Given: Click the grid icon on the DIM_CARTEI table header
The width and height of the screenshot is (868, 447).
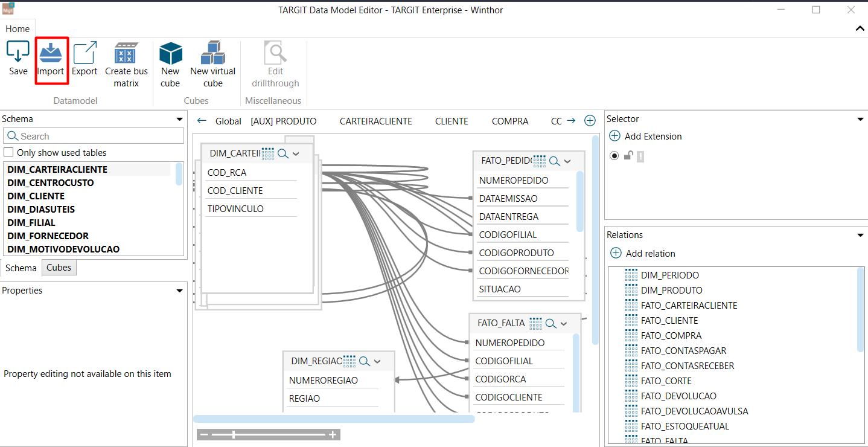Looking at the screenshot, I should tap(268, 153).
